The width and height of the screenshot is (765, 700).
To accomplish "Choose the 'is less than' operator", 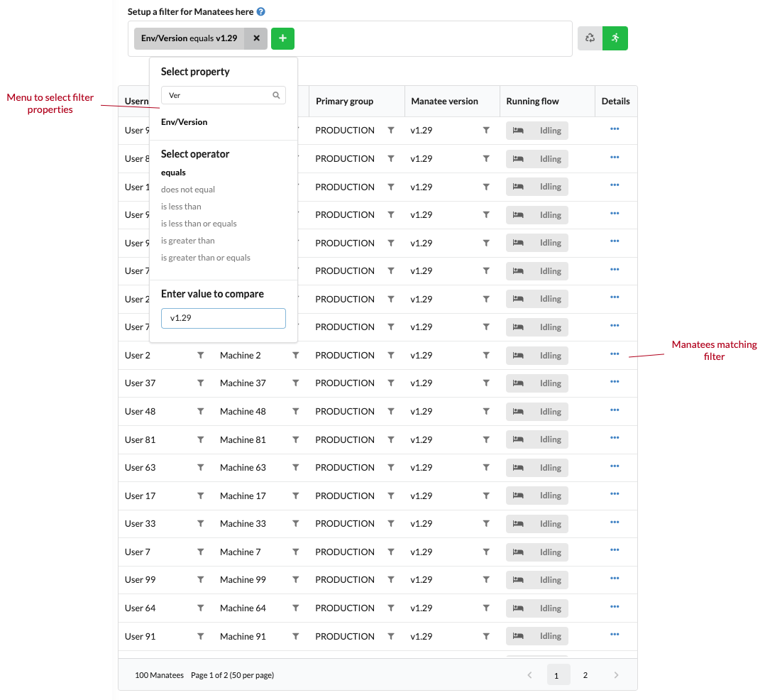I will (x=181, y=207).
